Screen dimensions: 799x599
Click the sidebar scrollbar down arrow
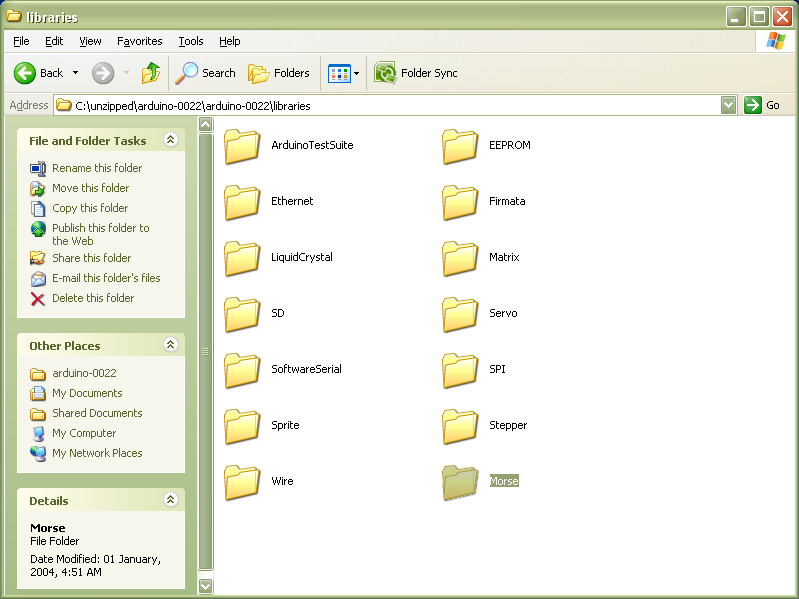[x=206, y=586]
